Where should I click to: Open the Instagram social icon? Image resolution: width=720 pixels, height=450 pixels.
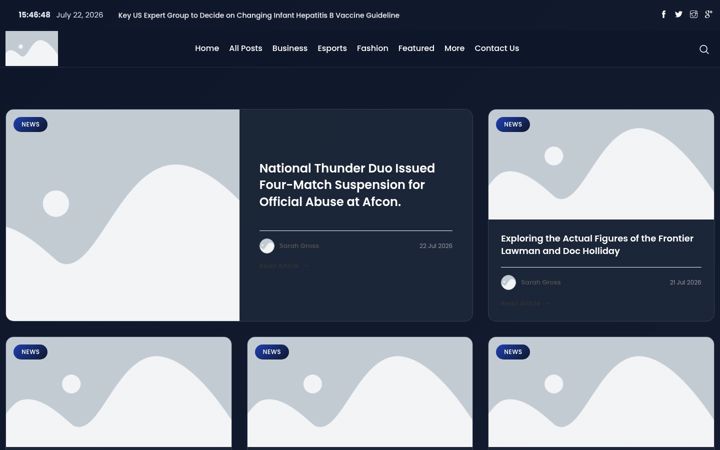[693, 14]
